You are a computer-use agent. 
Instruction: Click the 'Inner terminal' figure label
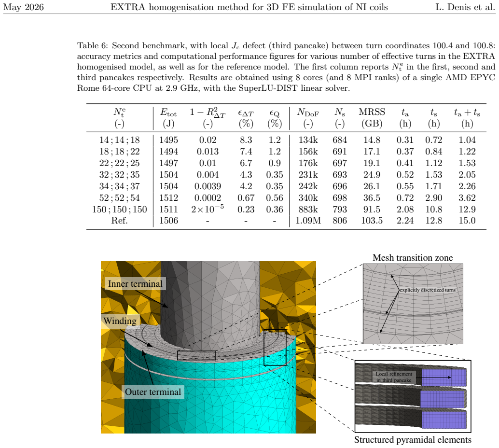(135, 283)
